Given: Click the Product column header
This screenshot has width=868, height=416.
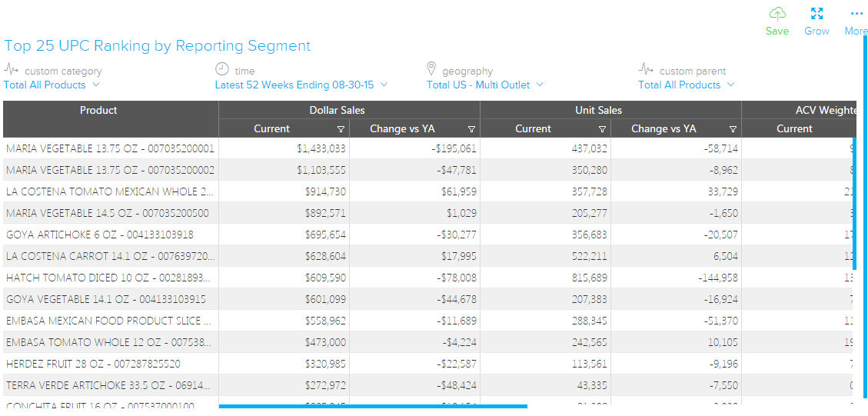Looking at the screenshot, I should pyautogui.click(x=98, y=110).
